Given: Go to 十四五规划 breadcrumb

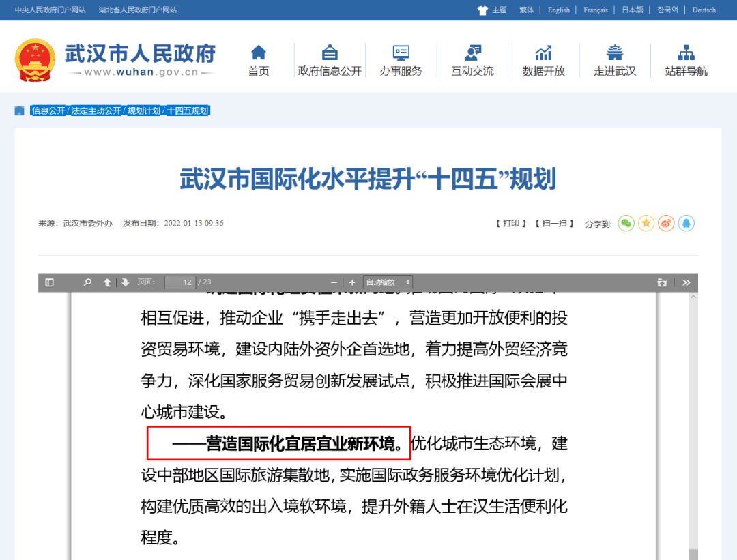Looking at the screenshot, I should click(188, 111).
